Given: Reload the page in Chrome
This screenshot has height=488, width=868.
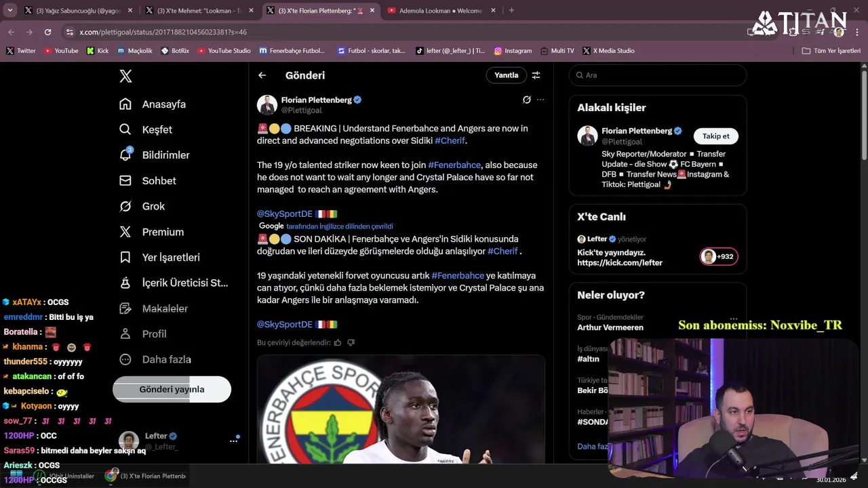Looking at the screenshot, I should [x=47, y=32].
